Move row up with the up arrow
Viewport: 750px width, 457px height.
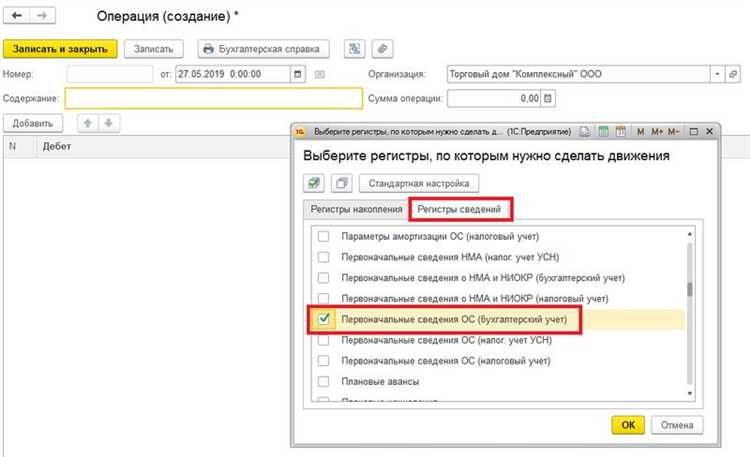88,123
